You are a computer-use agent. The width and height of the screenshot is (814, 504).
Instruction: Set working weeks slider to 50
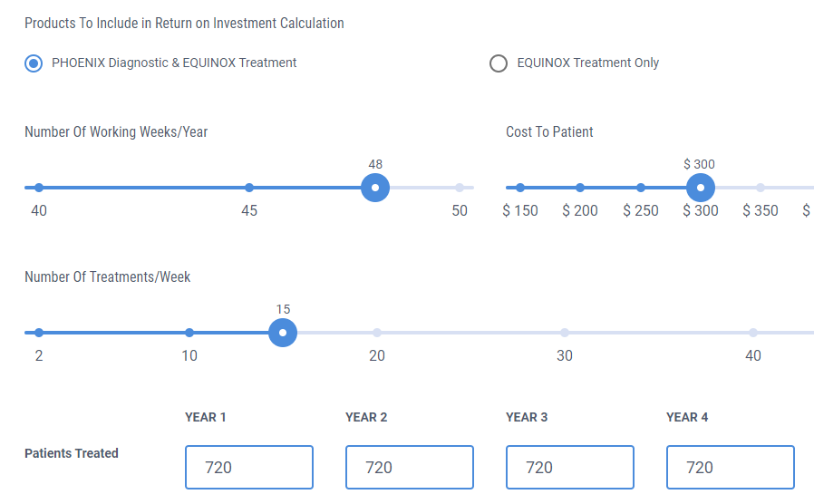pyautogui.click(x=460, y=188)
